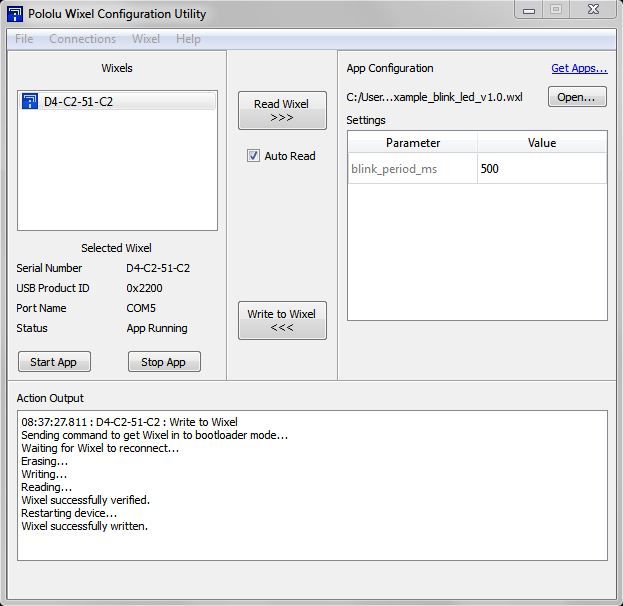
Task: Click the App Running status text
Action: point(157,329)
